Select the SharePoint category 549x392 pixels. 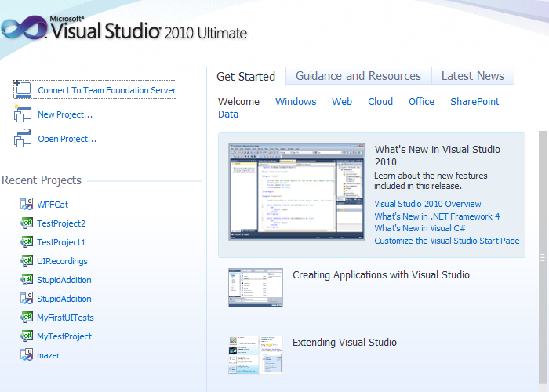click(474, 101)
